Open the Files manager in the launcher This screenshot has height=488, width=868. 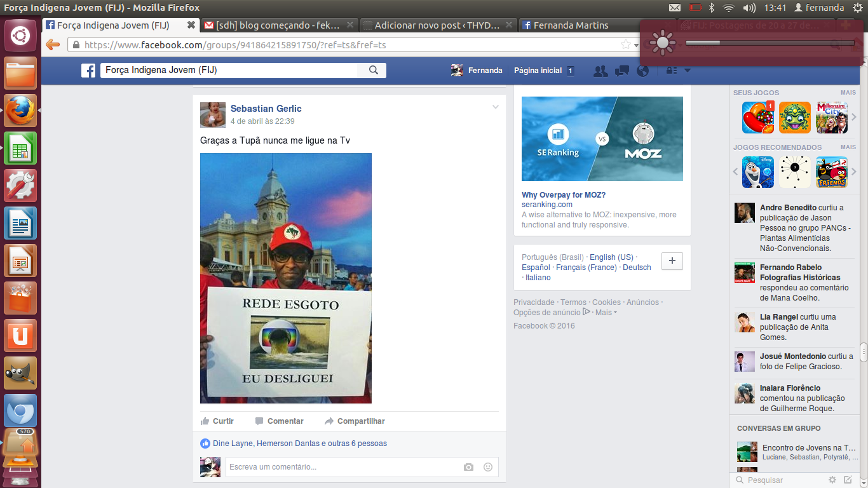(20, 73)
